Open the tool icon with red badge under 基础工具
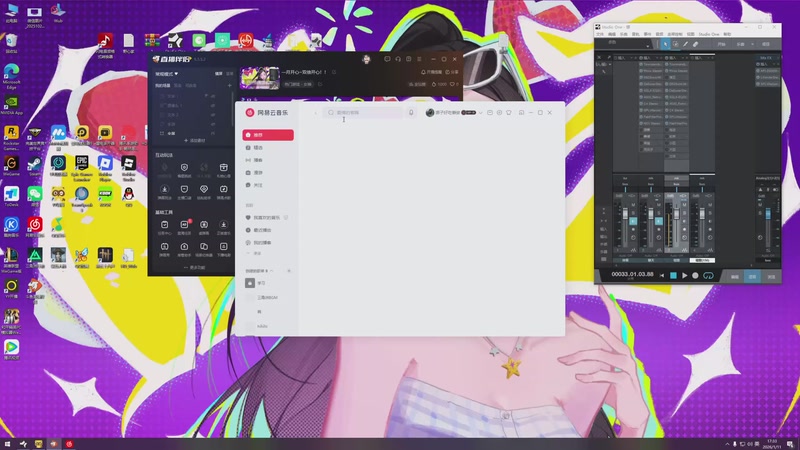 [184, 224]
